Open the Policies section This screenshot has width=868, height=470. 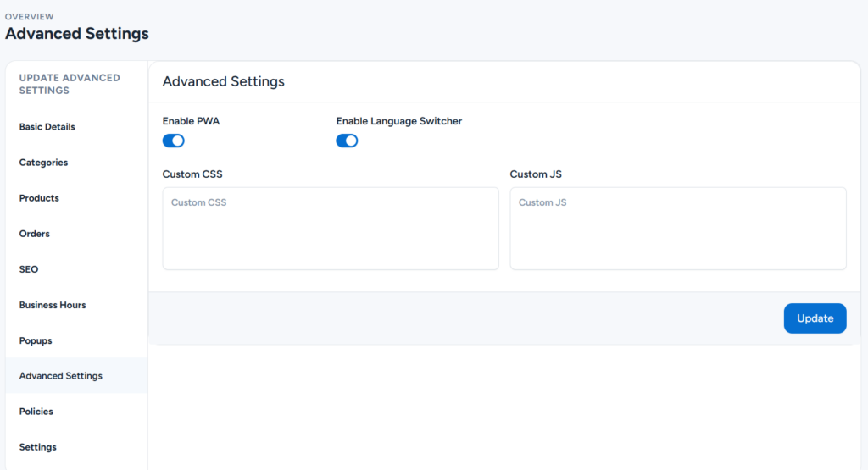36,412
